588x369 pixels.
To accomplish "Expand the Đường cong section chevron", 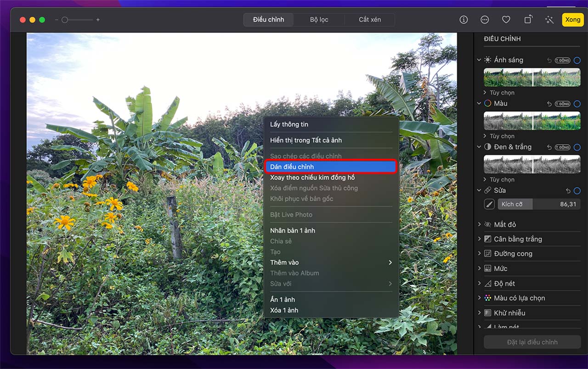I will pyautogui.click(x=479, y=254).
